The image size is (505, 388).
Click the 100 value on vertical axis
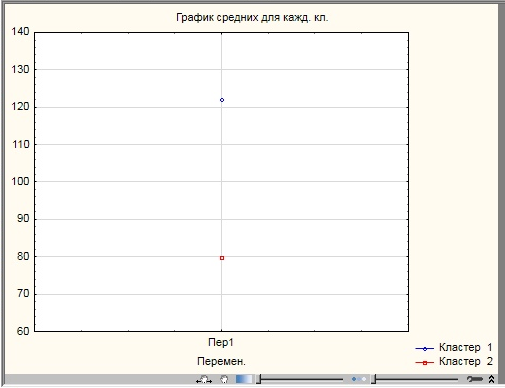[20, 181]
